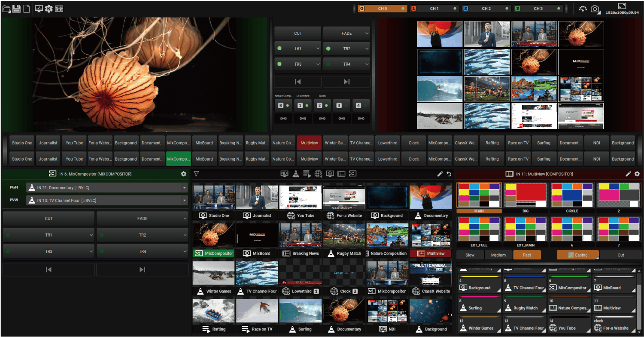Click the globe web-sources filter icon
Image resolution: width=644 pixels, height=337 pixels.
coord(318,173)
